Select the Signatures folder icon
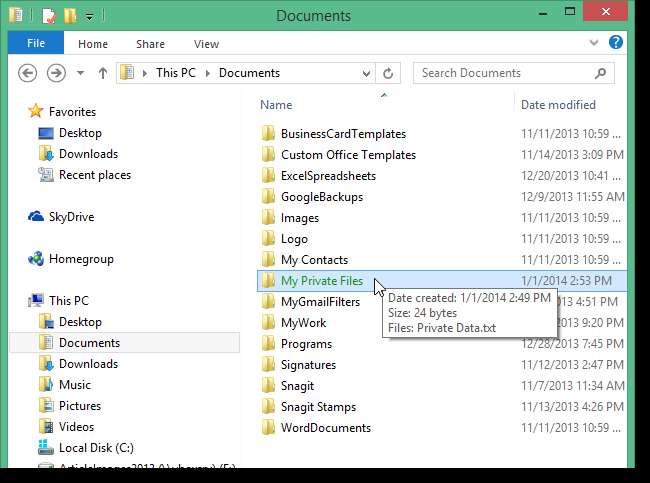Viewport: 650px width, 483px height. coord(268,365)
